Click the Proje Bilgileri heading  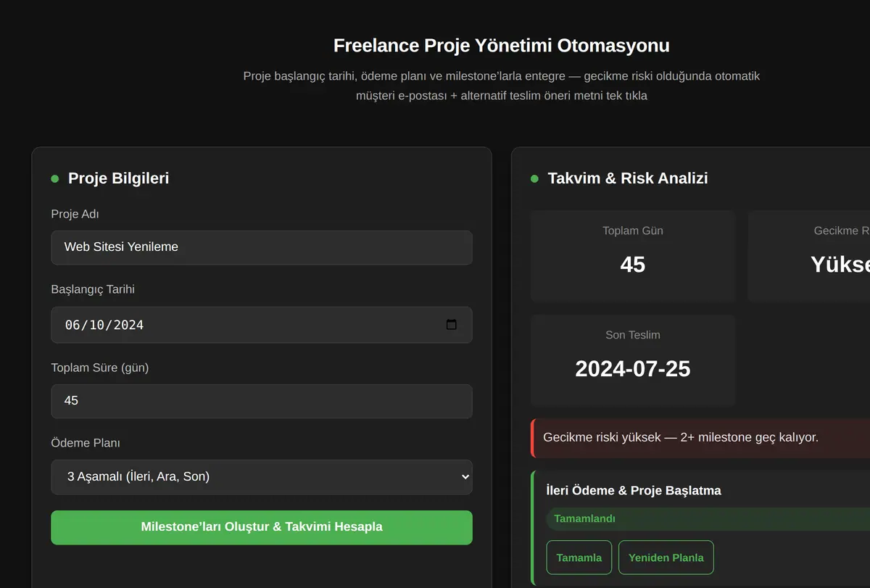tap(118, 178)
